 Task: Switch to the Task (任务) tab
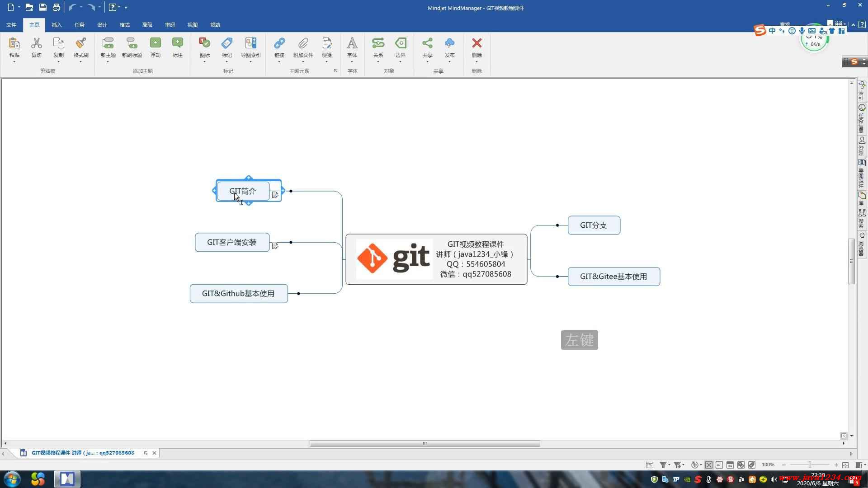point(80,25)
